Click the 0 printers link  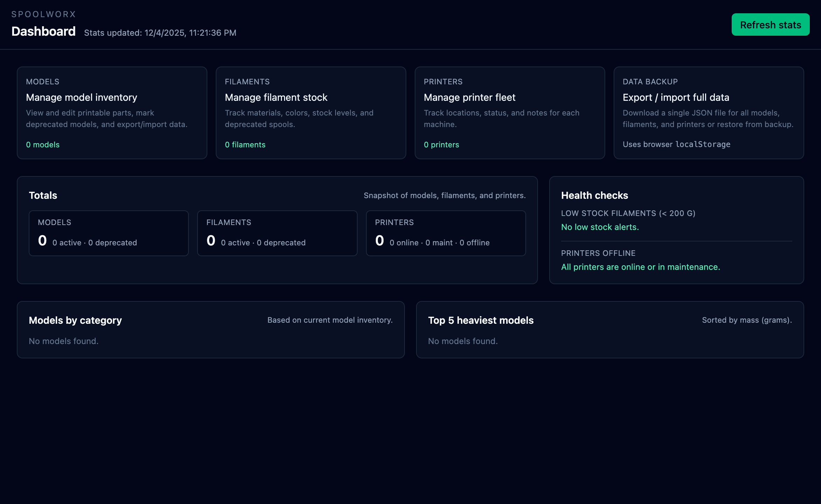441,145
